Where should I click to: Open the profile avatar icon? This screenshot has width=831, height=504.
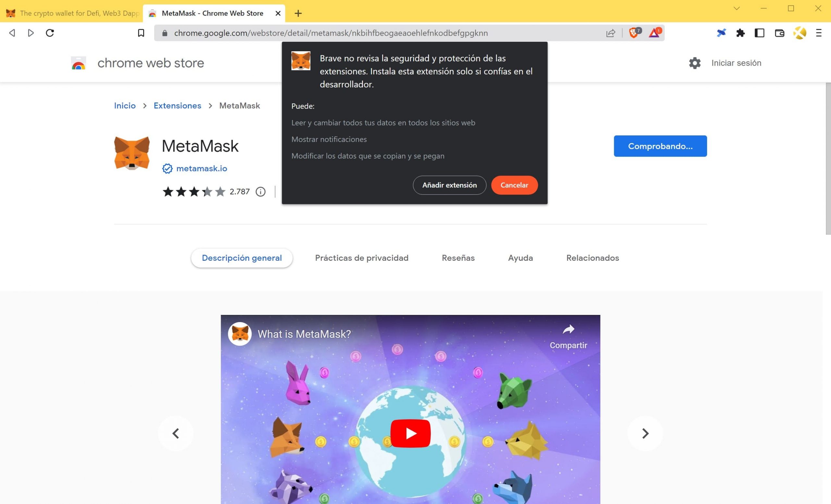(x=800, y=33)
